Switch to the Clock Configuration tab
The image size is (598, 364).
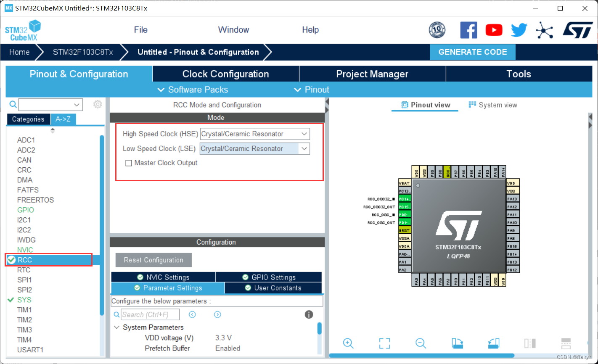[x=226, y=74]
